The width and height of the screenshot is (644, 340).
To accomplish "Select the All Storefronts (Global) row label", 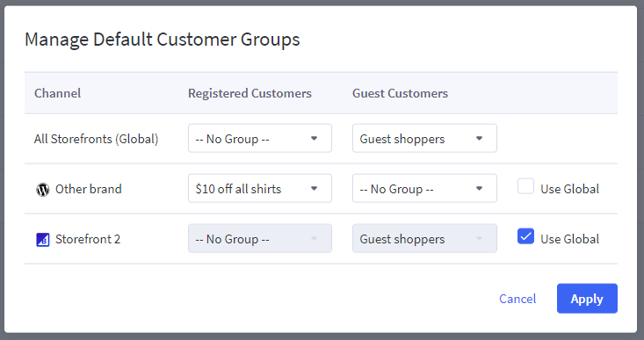I will [96, 139].
